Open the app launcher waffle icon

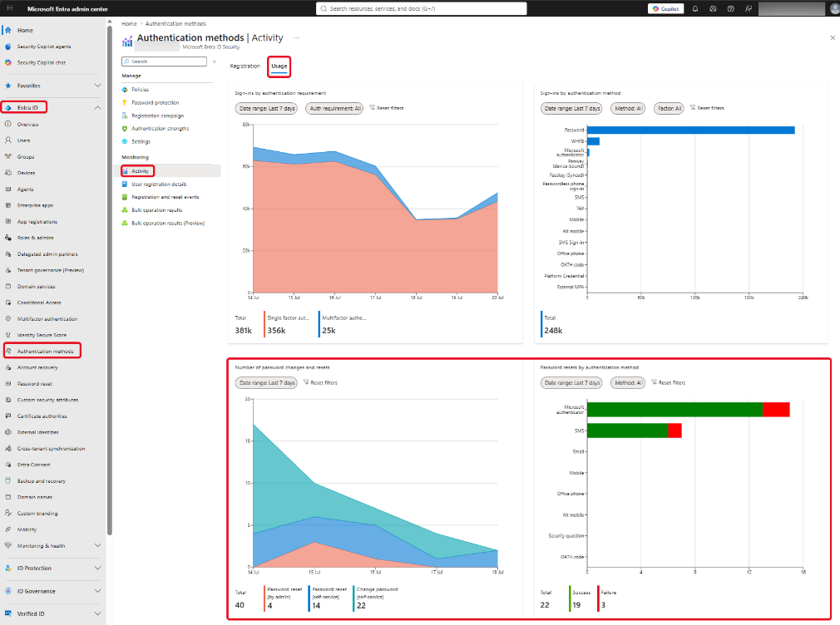10,8
